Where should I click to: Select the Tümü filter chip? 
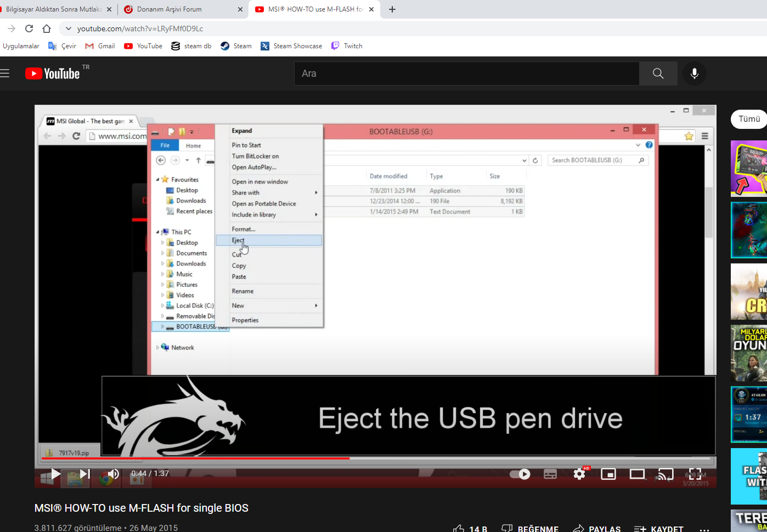[x=749, y=119]
